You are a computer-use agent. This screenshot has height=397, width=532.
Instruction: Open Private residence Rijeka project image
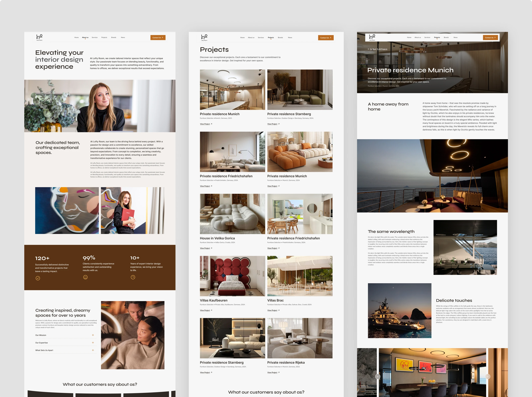tap(300, 338)
